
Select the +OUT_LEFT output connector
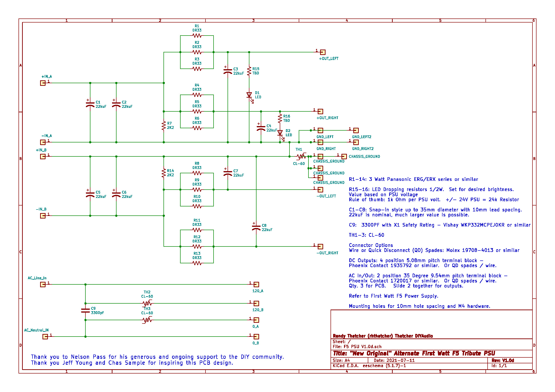pos(323,52)
